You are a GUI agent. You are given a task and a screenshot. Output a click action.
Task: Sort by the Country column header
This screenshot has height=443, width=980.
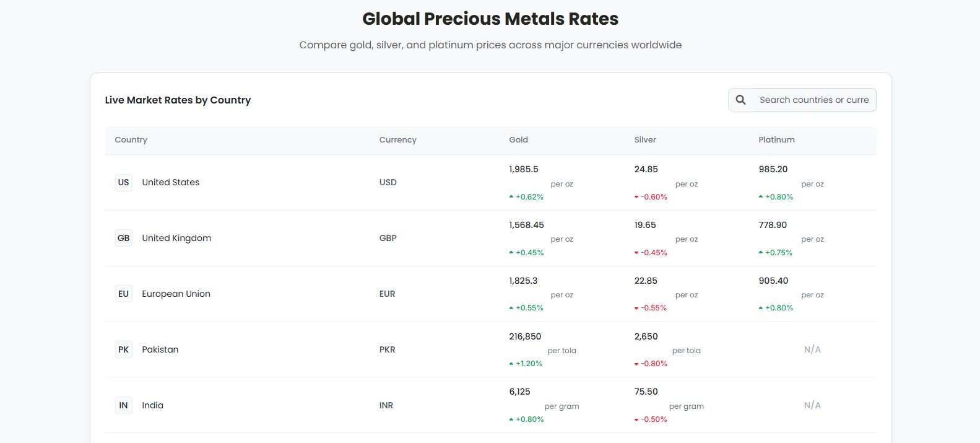pos(131,140)
